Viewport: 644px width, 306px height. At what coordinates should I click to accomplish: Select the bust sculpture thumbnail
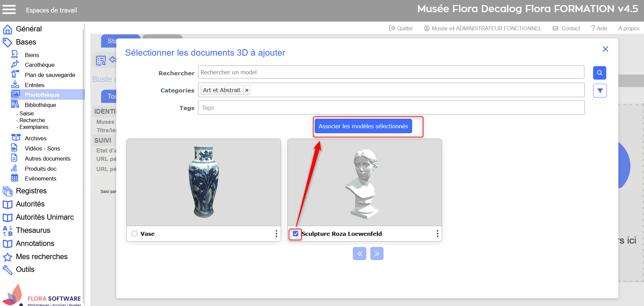coord(364,183)
